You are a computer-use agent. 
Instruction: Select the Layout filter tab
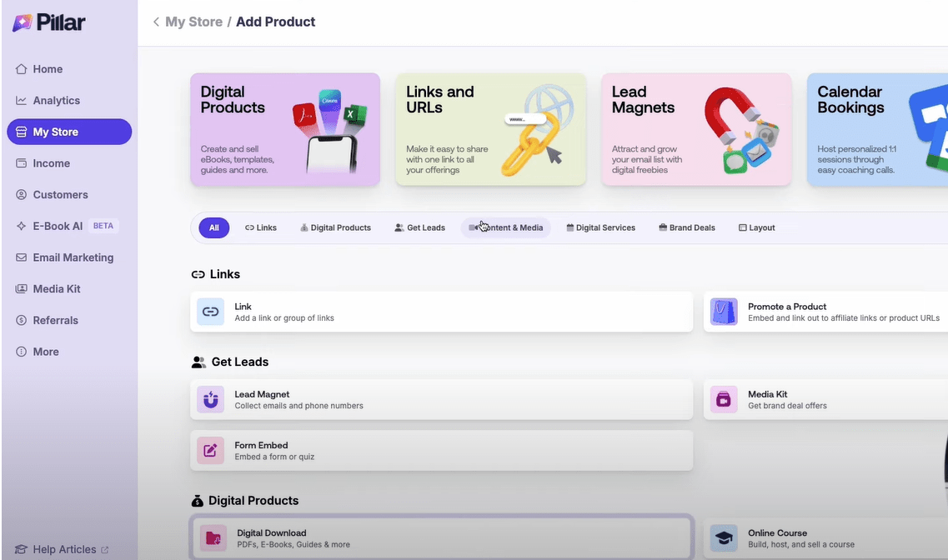click(756, 227)
